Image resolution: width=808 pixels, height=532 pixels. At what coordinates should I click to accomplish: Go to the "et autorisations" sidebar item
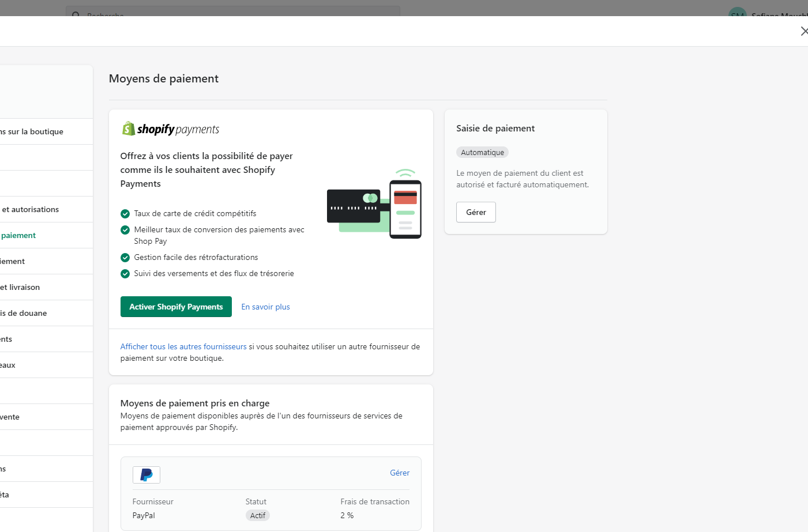[30, 209]
